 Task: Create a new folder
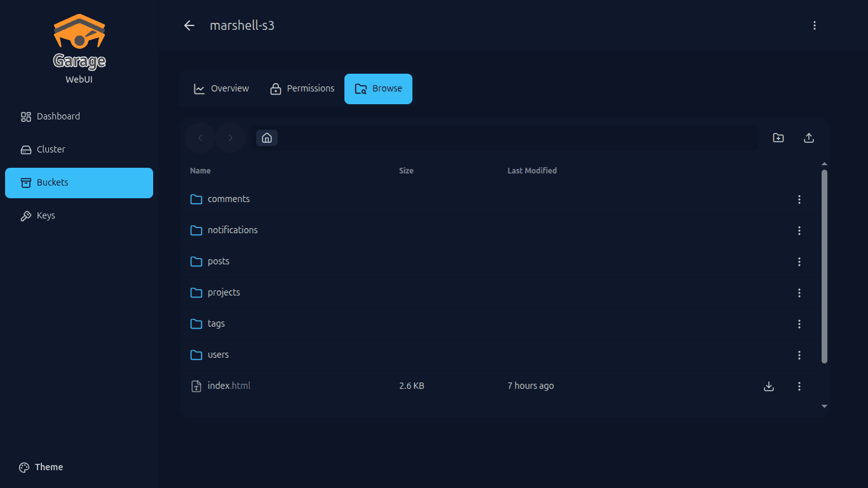(x=778, y=138)
